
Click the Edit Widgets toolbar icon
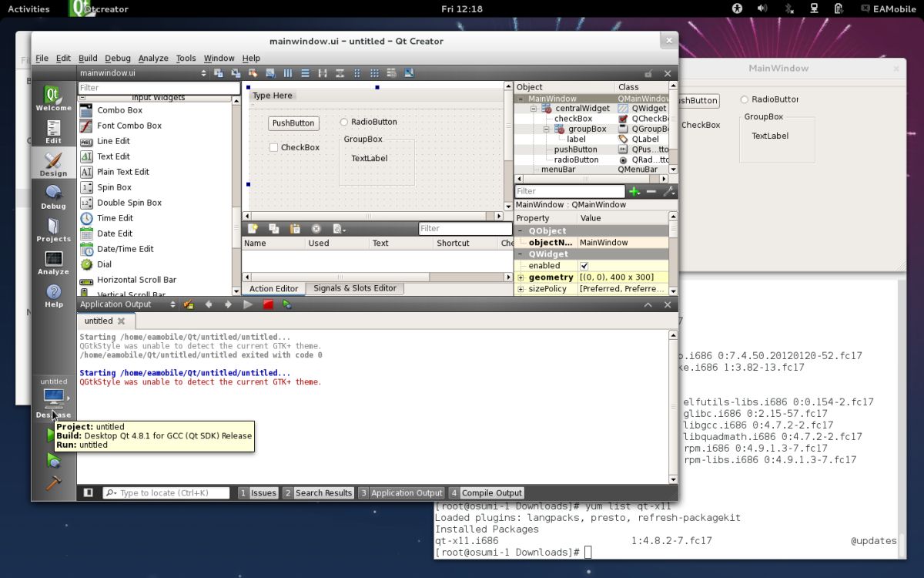[219, 73]
